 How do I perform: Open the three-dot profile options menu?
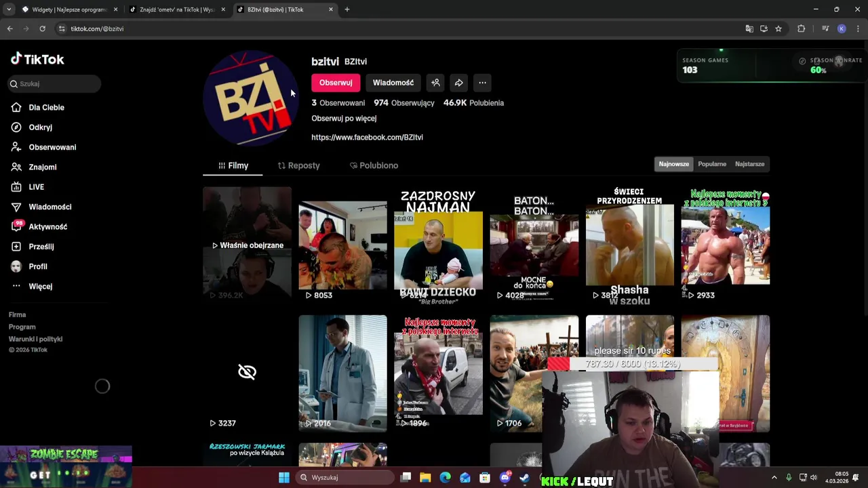pos(482,83)
